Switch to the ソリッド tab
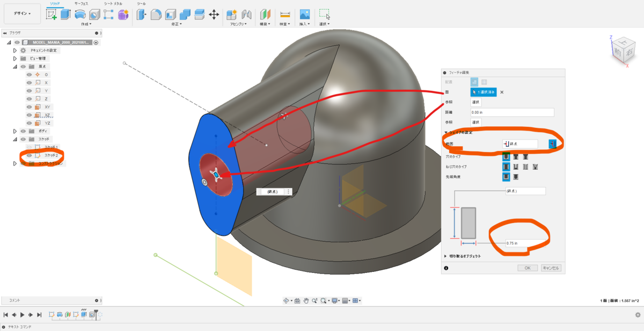 tap(55, 3)
